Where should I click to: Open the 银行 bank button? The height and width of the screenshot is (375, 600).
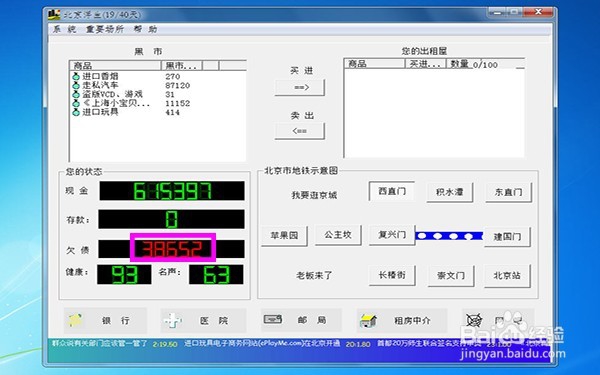[105, 320]
